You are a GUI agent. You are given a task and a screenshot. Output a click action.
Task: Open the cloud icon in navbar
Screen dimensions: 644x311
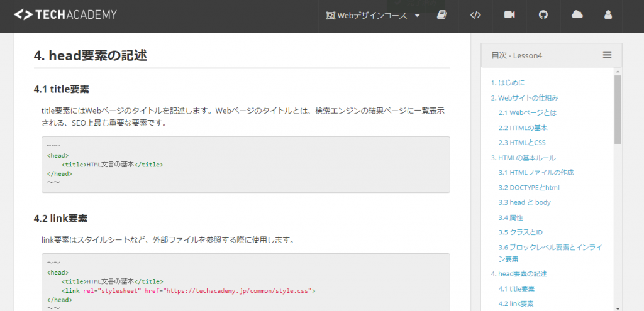pos(577,15)
